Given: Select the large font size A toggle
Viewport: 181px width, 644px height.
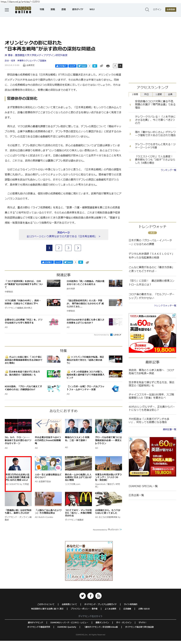Looking at the screenshot, I should click(x=120, y=66).
